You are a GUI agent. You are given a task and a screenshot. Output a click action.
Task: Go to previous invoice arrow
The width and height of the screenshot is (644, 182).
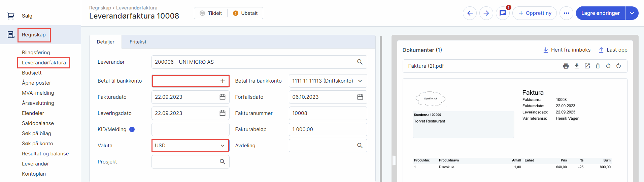point(470,13)
